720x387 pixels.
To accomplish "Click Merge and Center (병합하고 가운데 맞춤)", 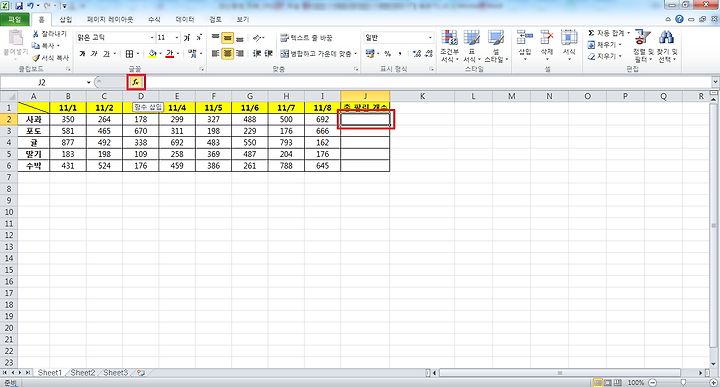I will (319, 54).
